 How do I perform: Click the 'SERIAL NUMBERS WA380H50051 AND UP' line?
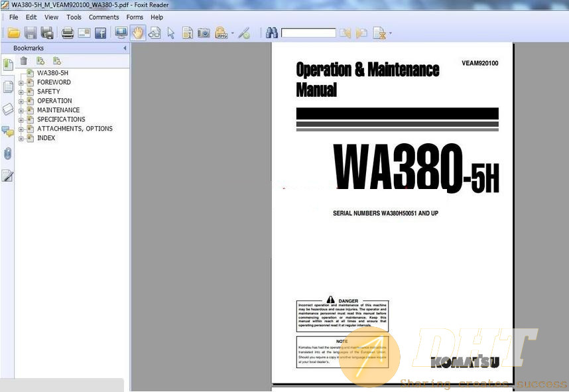385,214
